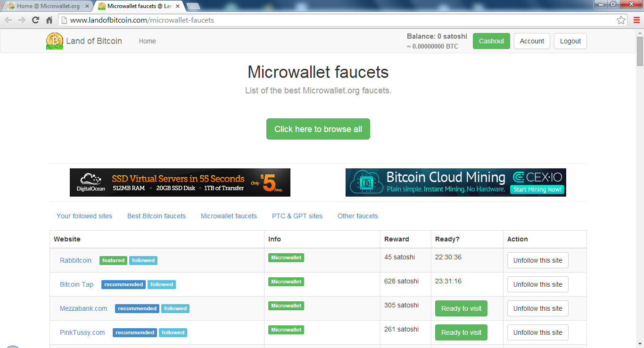
Task: Click the Land of Bitcoin coin logo
Action: click(55, 41)
